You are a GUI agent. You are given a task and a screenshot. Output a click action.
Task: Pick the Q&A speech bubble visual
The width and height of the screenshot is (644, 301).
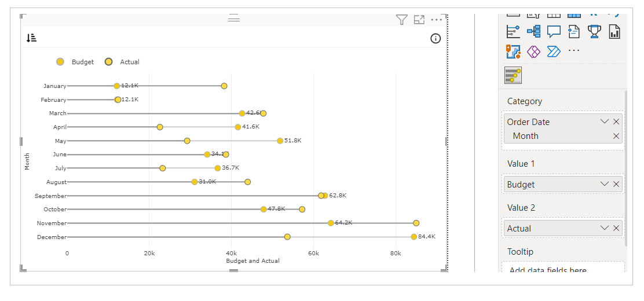click(x=554, y=32)
